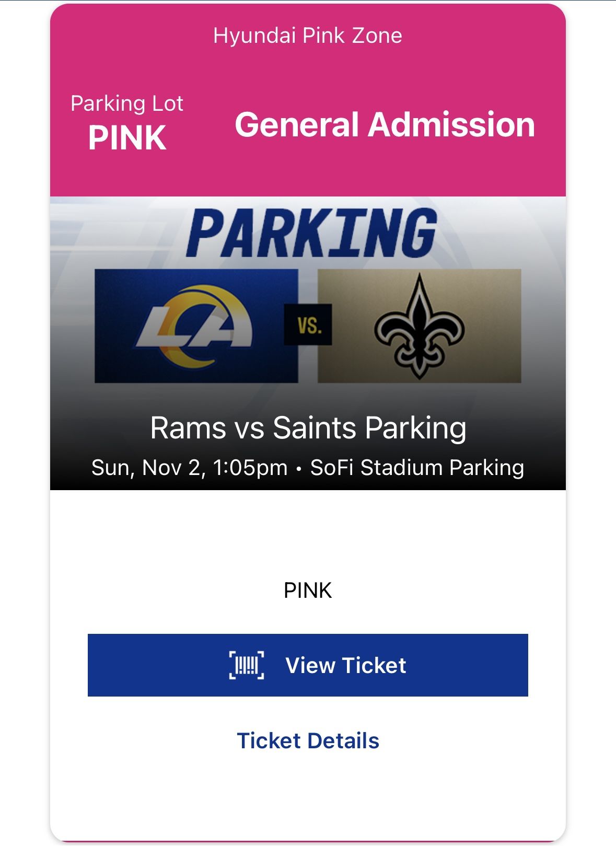Click the PINK seat designation label

307,590
